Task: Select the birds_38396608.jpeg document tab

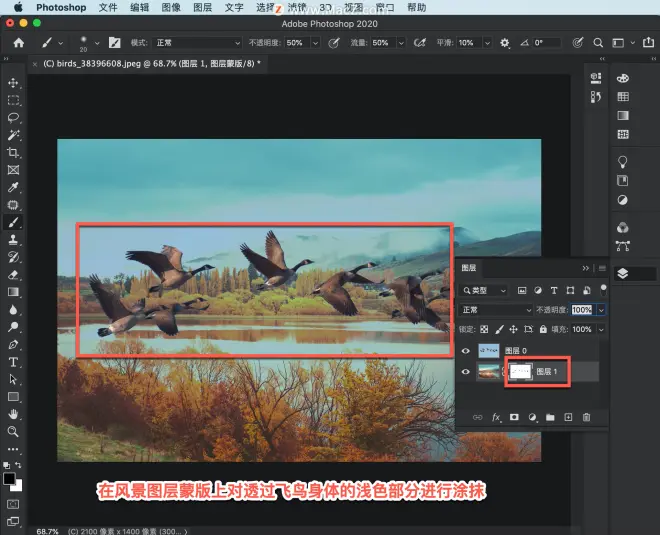Action: (x=146, y=64)
